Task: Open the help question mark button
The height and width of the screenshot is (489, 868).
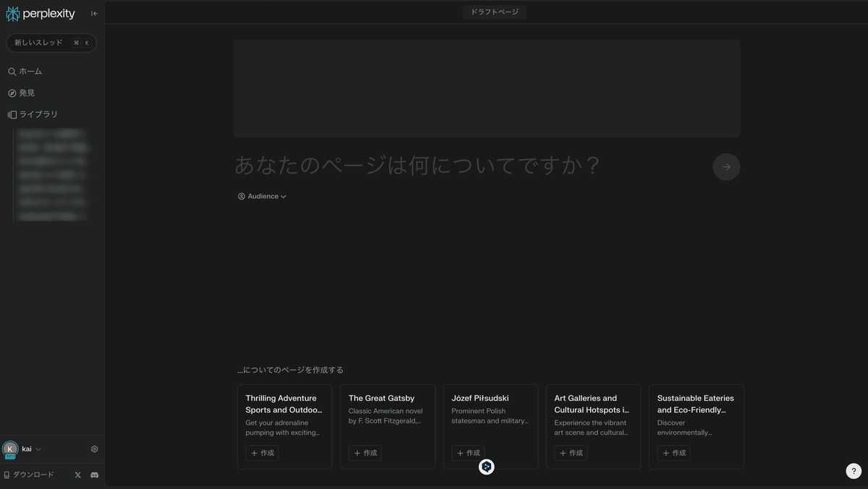Action: click(x=853, y=470)
